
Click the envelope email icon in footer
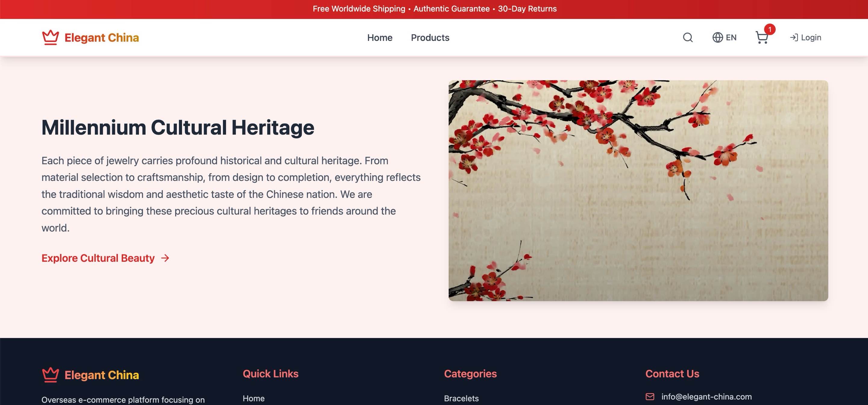650,397
